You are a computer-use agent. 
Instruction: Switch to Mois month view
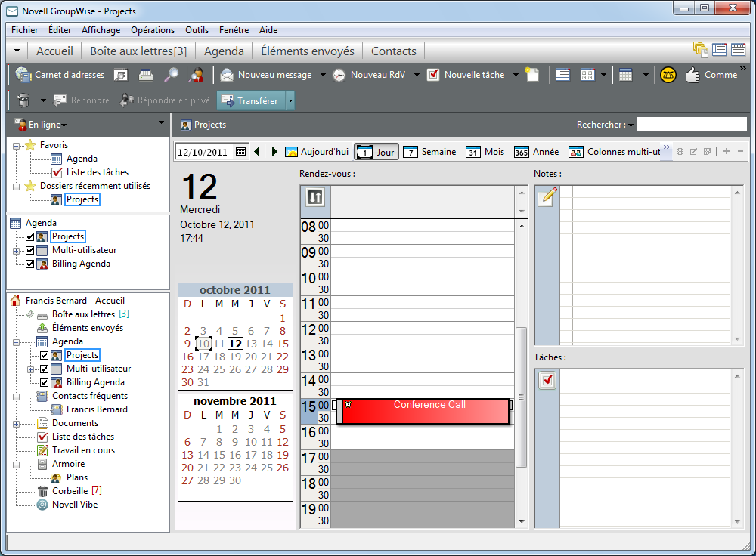tap(485, 152)
